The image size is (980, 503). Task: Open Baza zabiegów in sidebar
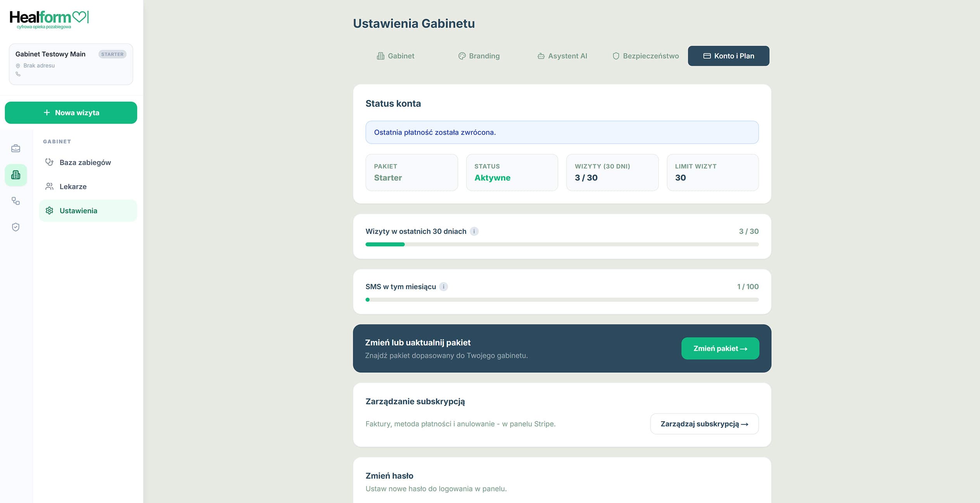88,162
